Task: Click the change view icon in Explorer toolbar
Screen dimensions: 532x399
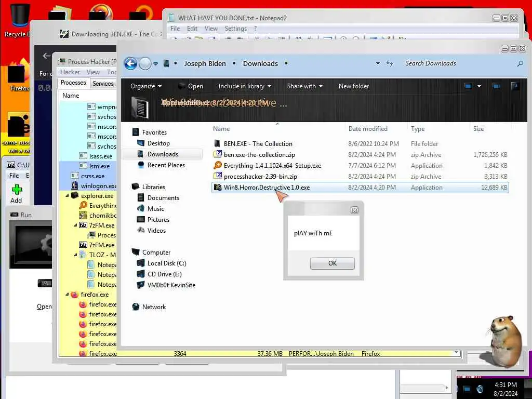Action: (x=468, y=86)
